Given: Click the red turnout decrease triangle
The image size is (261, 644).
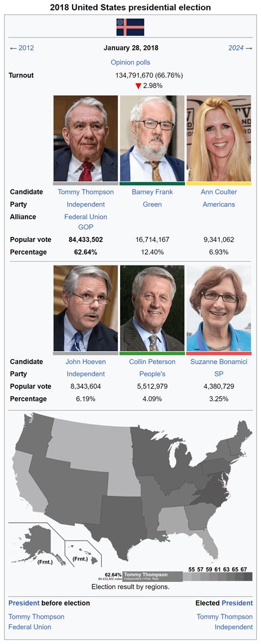Looking at the screenshot, I should (138, 86).
